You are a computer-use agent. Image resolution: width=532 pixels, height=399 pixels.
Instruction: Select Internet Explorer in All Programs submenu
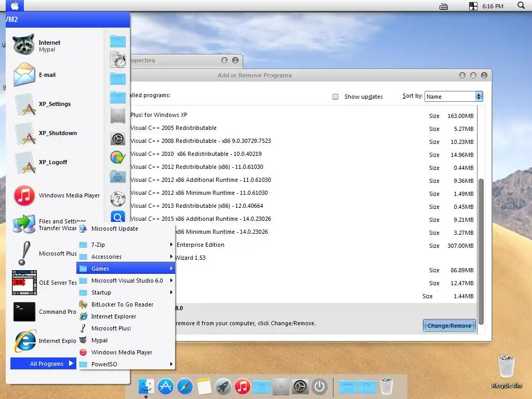pyautogui.click(x=126, y=316)
